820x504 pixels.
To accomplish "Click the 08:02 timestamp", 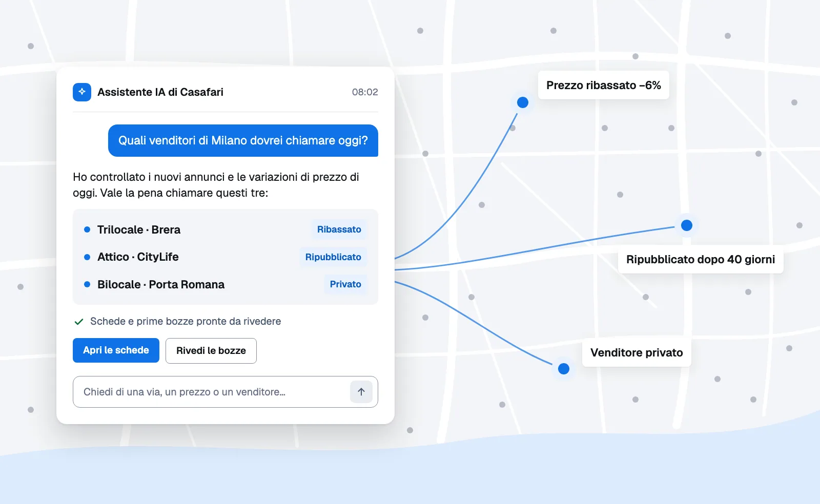I will tap(365, 92).
